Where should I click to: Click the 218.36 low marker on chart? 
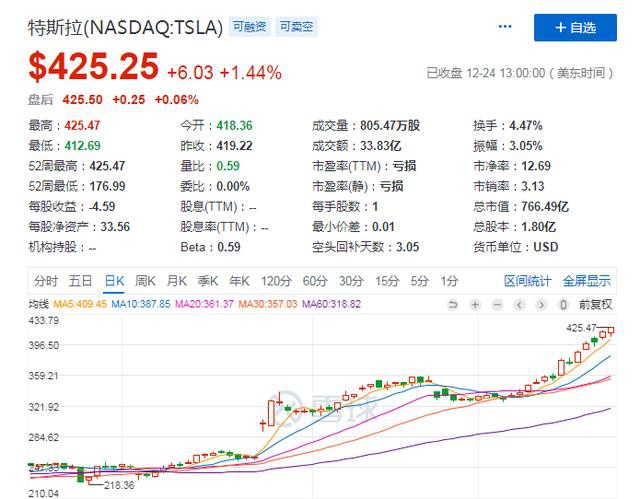pyautogui.click(x=119, y=485)
